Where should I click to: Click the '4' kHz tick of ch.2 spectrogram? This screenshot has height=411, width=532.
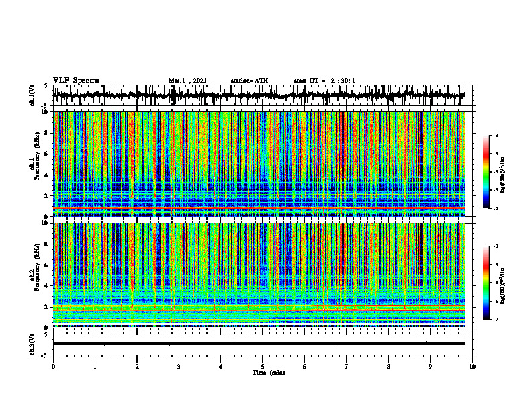pyautogui.click(x=47, y=286)
